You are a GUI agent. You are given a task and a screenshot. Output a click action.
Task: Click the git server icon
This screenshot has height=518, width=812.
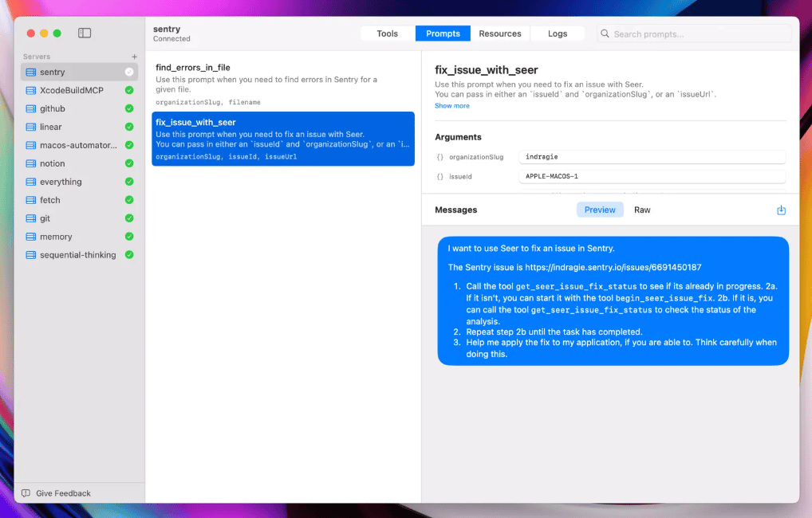(31, 218)
